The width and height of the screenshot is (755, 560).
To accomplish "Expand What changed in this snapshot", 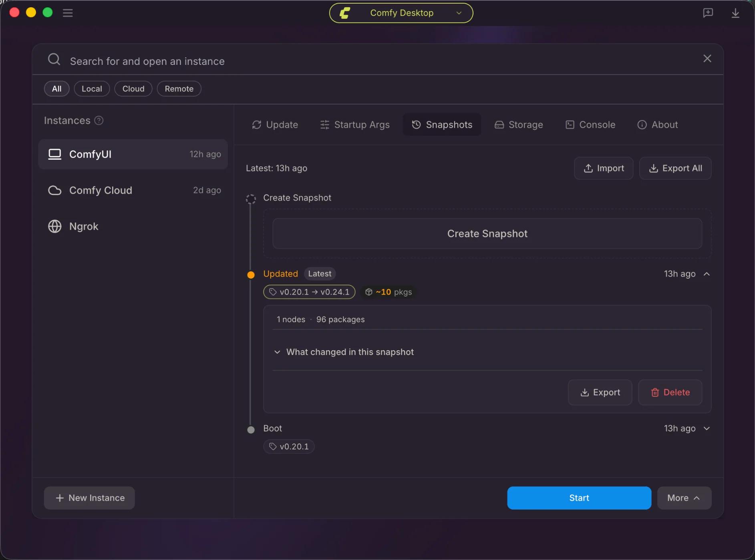I will tap(344, 352).
